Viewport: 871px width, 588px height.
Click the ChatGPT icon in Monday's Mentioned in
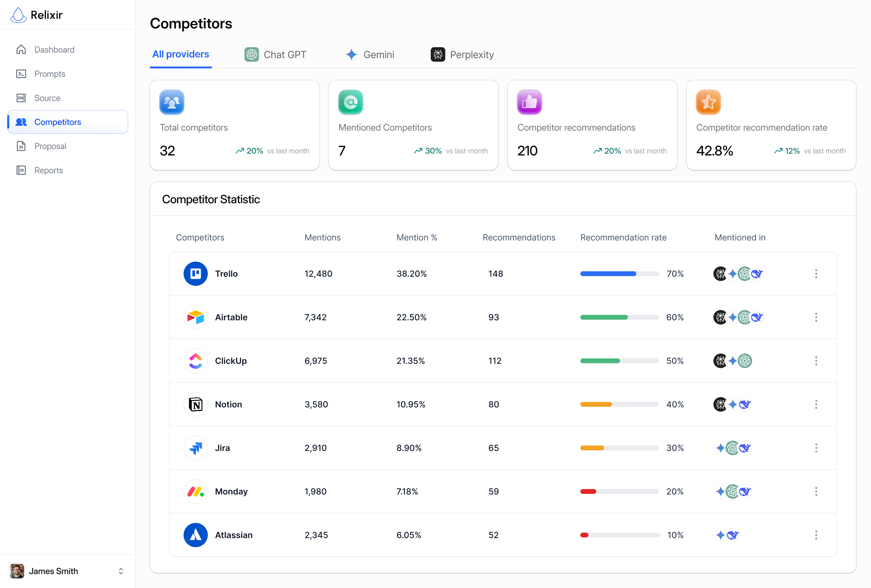tap(732, 491)
